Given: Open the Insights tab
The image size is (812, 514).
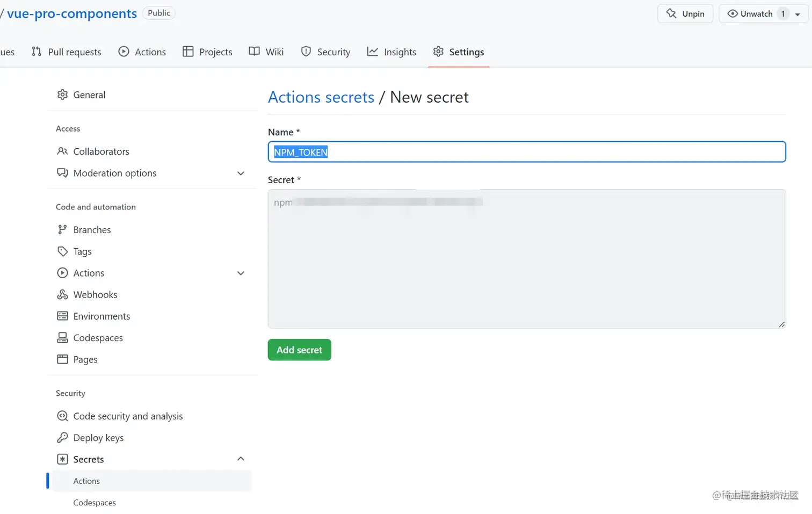Looking at the screenshot, I should [x=392, y=52].
